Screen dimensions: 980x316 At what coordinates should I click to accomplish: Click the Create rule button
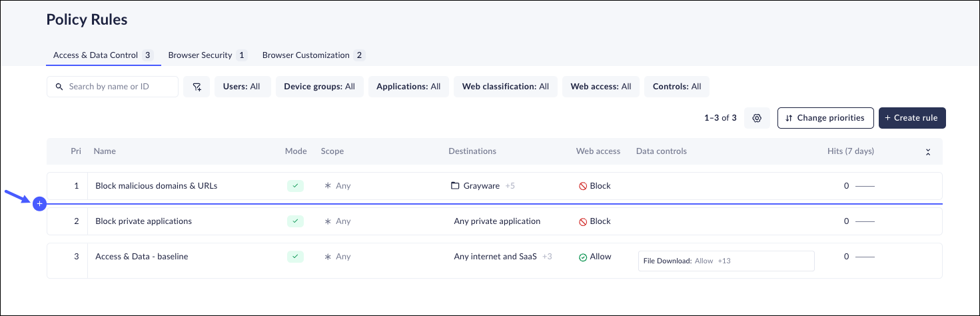point(911,118)
